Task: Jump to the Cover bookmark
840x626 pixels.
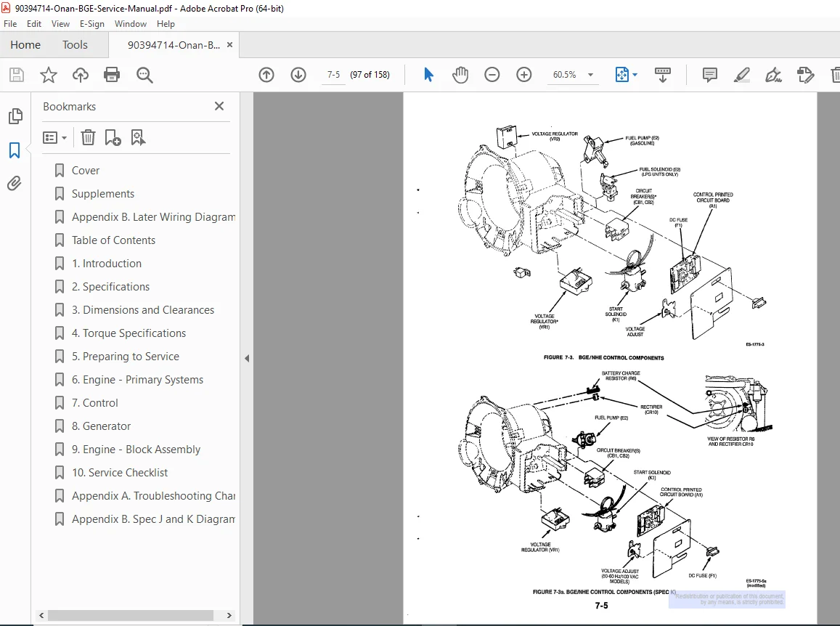Action: pos(86,171)
